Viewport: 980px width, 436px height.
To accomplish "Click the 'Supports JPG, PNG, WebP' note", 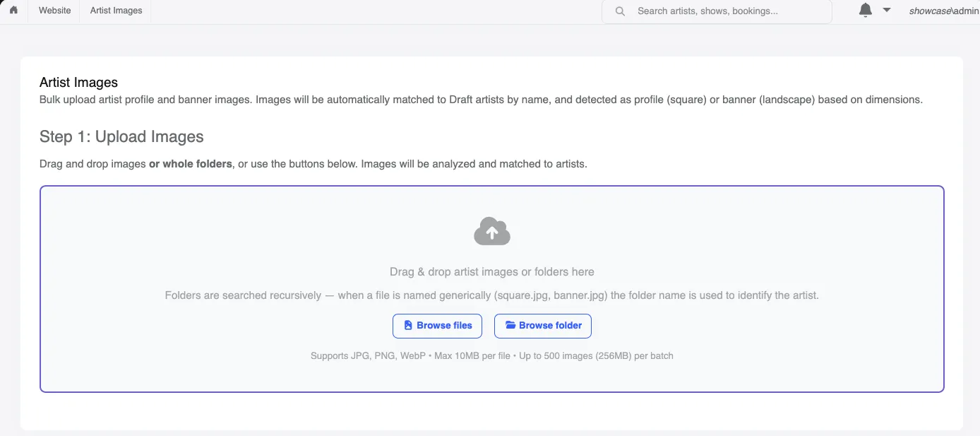I will (492, 356).
